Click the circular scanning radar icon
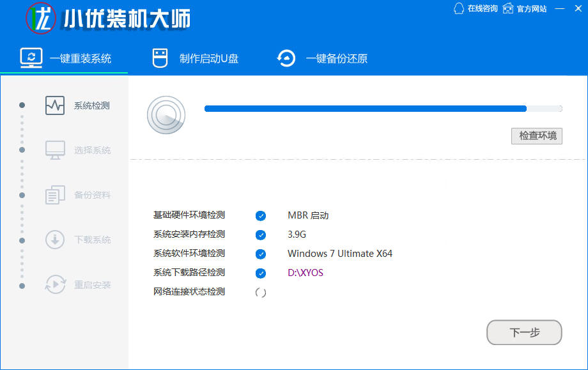 pos(166,115)
